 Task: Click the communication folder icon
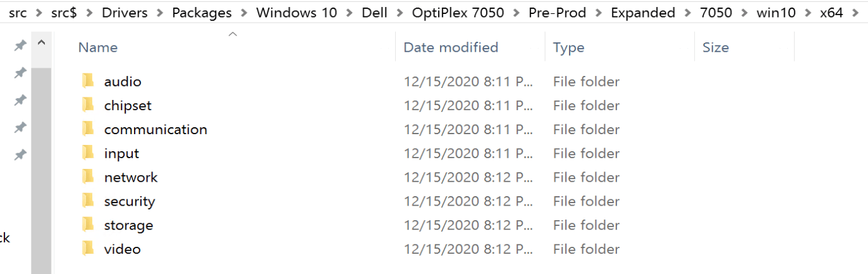(x=88, y=129)
